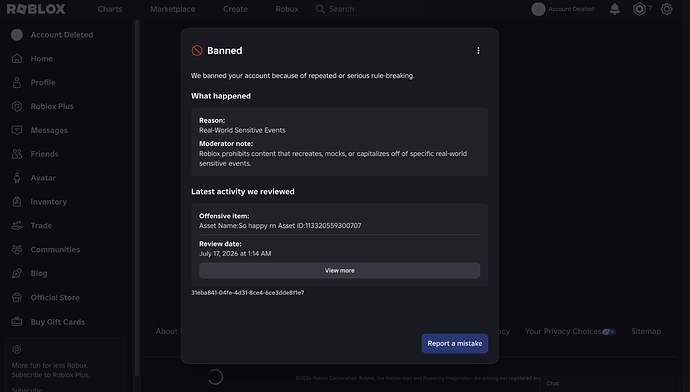Screen dimensions: 690x392
Task: Click the Subscribe text in promo card
Action: pyautogui.click(x=27, y=389)
